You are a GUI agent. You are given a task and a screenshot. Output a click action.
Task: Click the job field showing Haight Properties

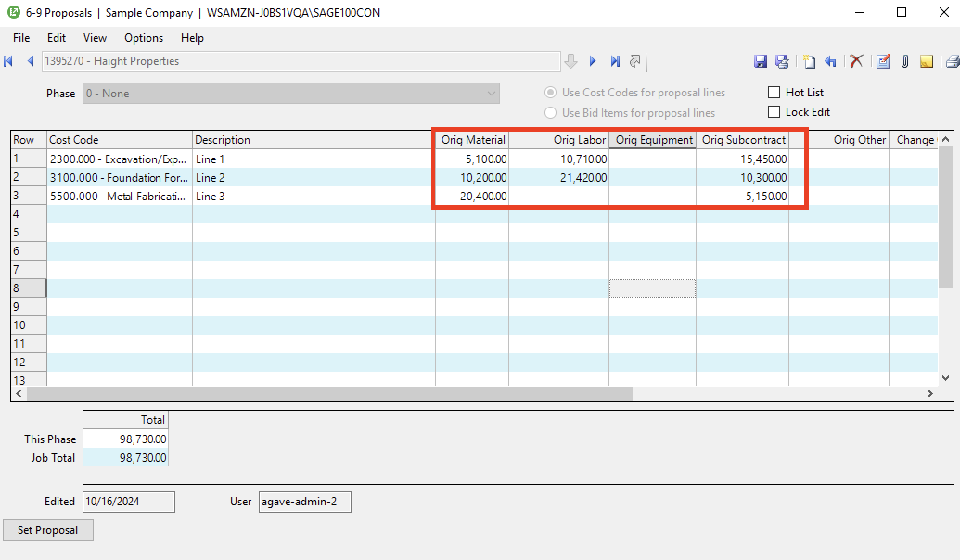pyautogui.click(x=301, y=61)
